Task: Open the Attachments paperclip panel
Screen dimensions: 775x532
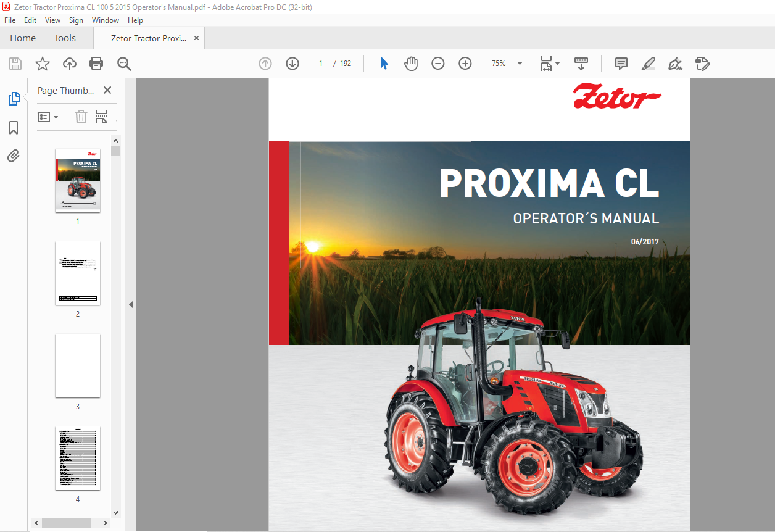Action: [x=14, y=156]
